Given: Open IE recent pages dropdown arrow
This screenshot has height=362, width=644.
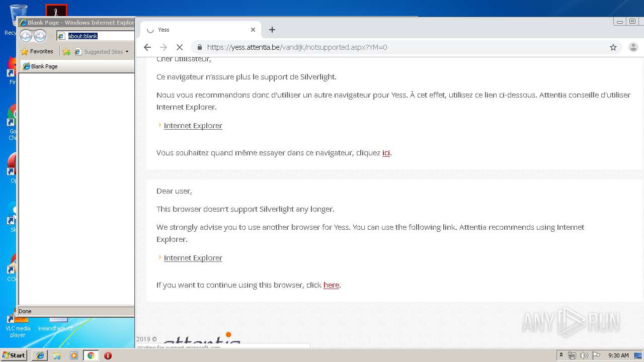Looking at the screenshot, I should [x=51, y=36].
